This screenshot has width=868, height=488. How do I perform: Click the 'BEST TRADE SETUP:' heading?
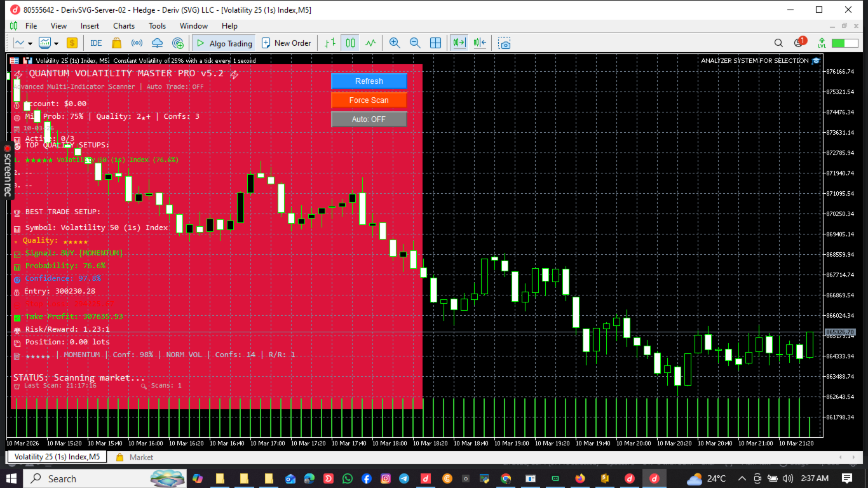tap(63, 212)
